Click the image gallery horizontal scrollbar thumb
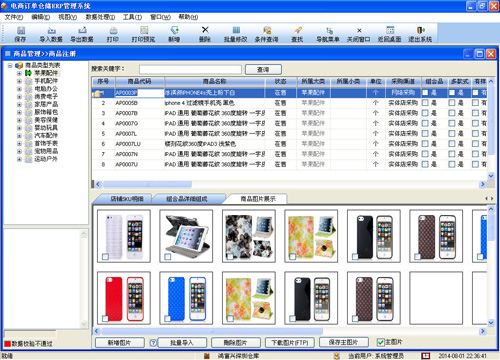This screenshot has width=500, height=360. [x=212, y=331]
